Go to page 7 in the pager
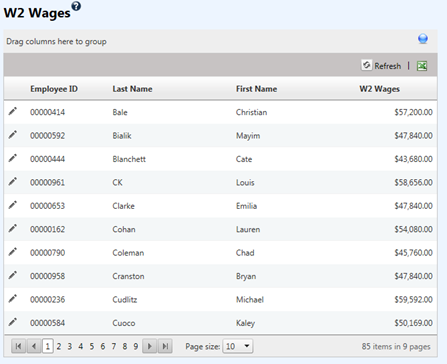 coord(114,347)
